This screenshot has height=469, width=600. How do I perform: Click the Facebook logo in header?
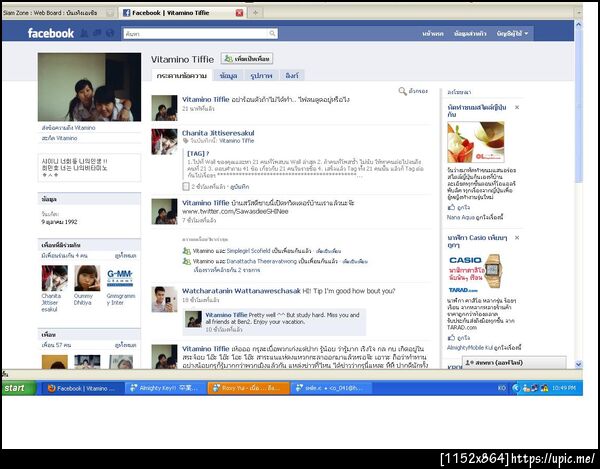point(51,33)
